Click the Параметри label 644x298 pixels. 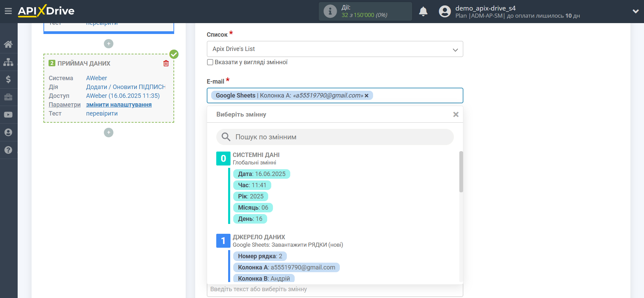65,105
